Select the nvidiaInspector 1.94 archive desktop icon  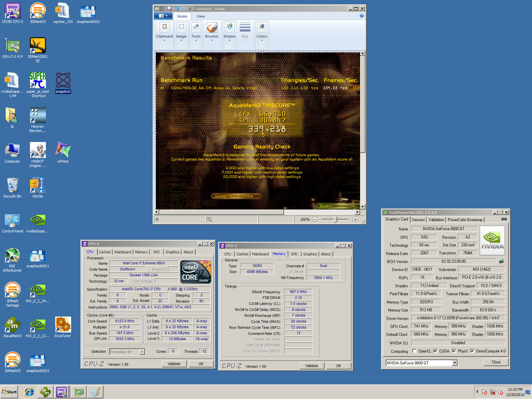coord(12,85)
